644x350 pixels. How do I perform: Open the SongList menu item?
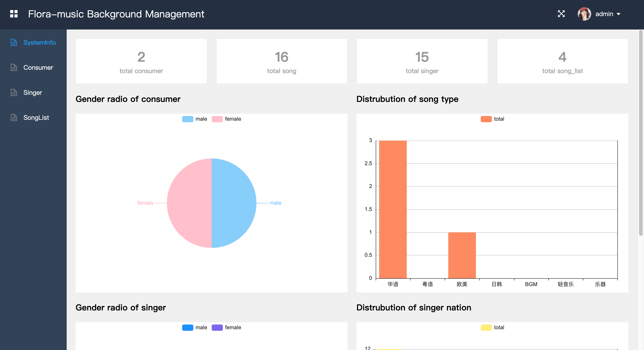click(x=36, y=117)
